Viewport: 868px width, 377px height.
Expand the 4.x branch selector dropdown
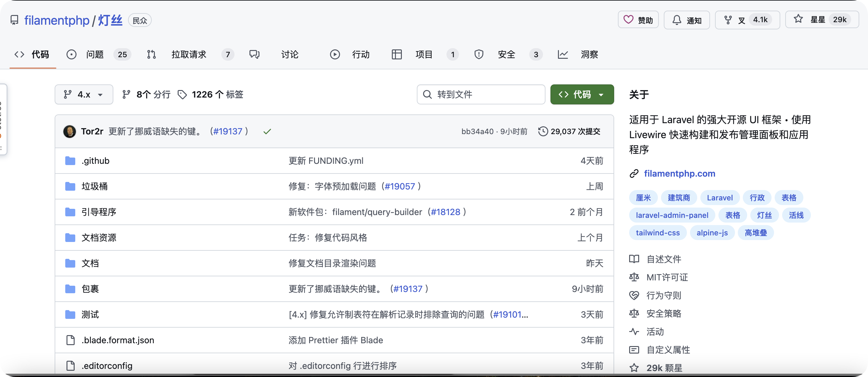[84, 95]
